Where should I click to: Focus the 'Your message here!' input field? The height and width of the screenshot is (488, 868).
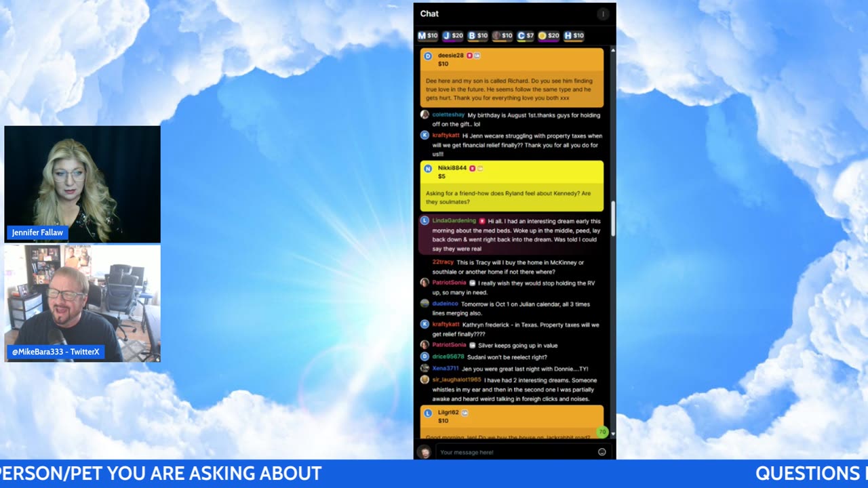(515, 452)
